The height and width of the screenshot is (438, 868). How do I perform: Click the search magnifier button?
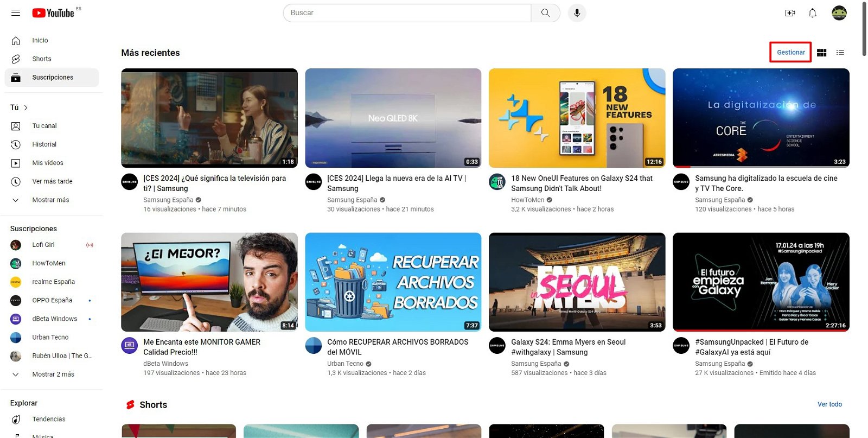(545, 12)
